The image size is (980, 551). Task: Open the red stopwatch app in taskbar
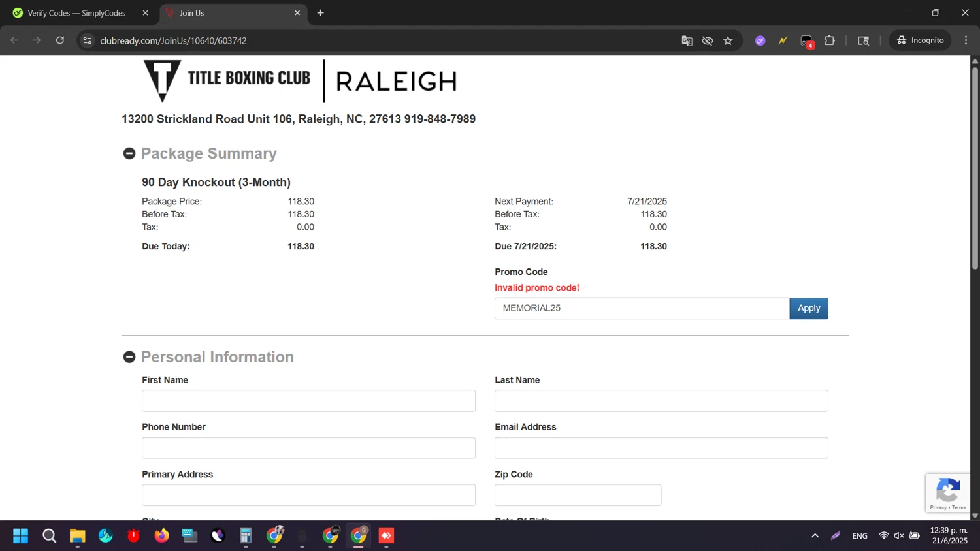point(133,536)
